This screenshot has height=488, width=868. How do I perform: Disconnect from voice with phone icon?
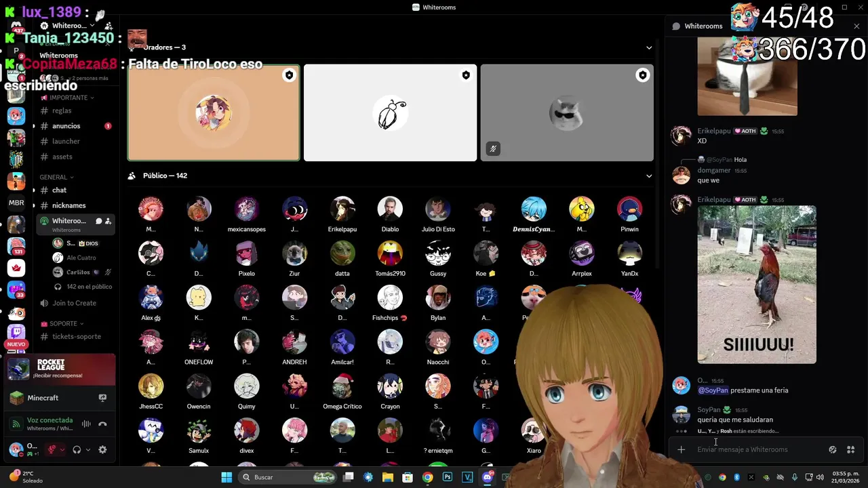point(102,424)
